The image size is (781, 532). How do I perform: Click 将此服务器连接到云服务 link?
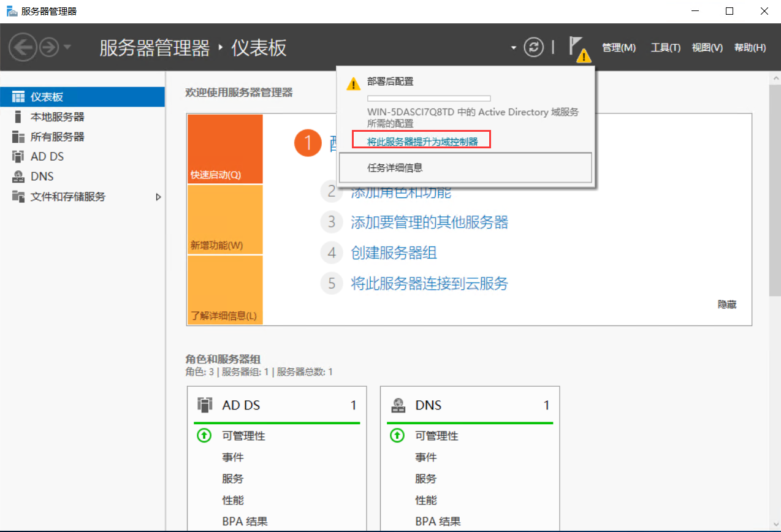tap(429, 283)
